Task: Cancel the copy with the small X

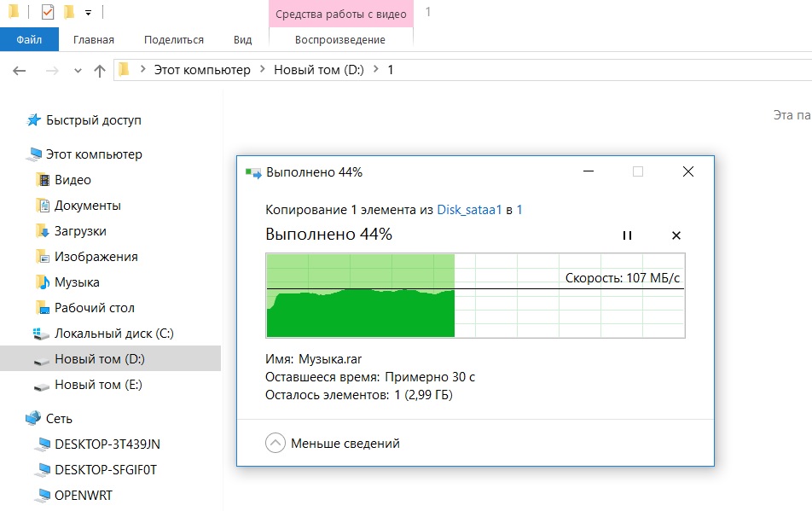Action: click(x=676, y=235)
